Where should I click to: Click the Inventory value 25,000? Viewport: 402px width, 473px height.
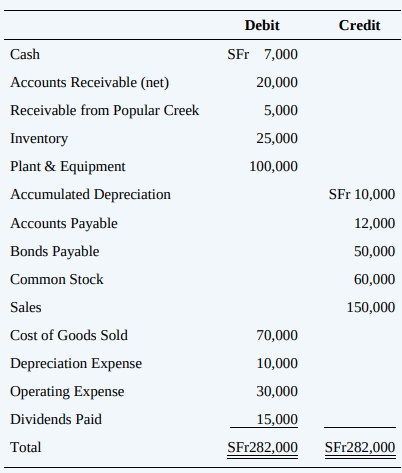point(277,138)
